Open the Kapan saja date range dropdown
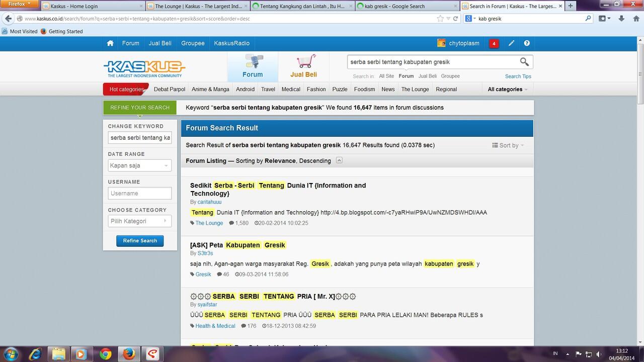This screenshot has height=362, width=644. click(140, 165)
